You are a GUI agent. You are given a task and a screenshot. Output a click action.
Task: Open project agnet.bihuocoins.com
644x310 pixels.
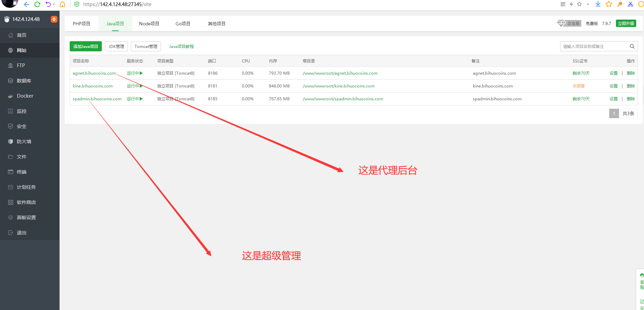(94, 73)
